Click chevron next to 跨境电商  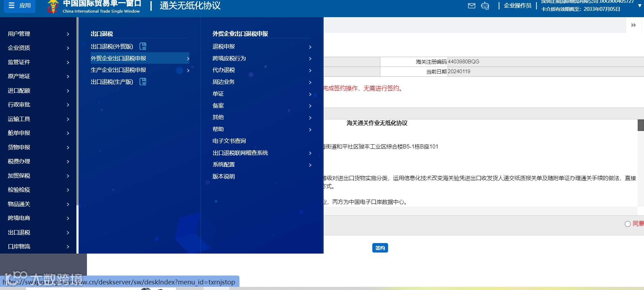coord(68,218)
